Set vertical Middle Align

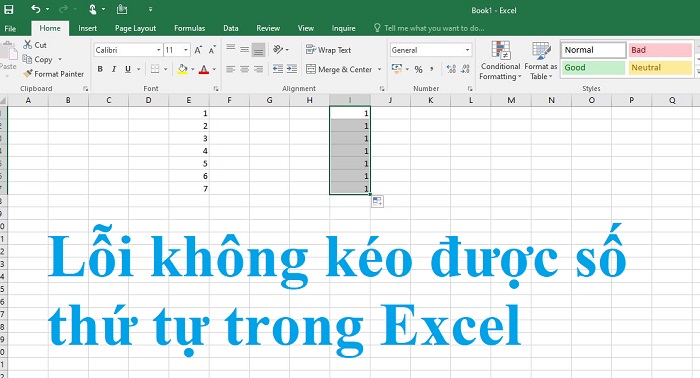245,49
